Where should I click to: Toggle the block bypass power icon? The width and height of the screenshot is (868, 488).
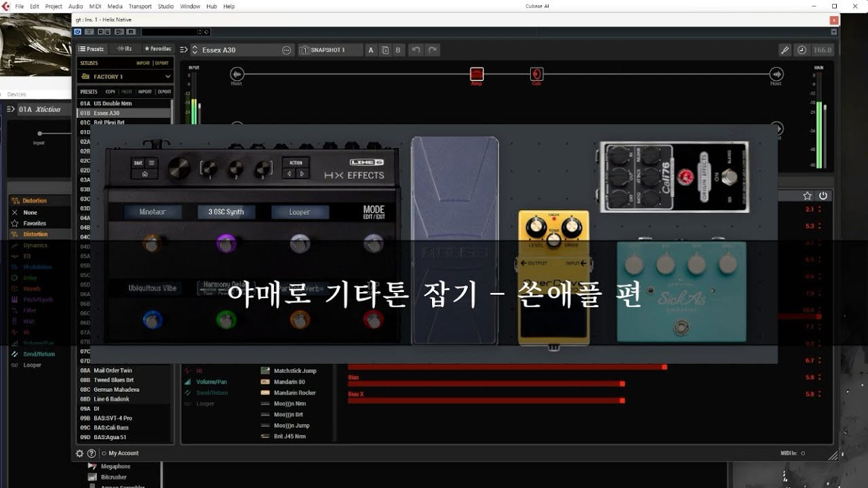[823, 196]
